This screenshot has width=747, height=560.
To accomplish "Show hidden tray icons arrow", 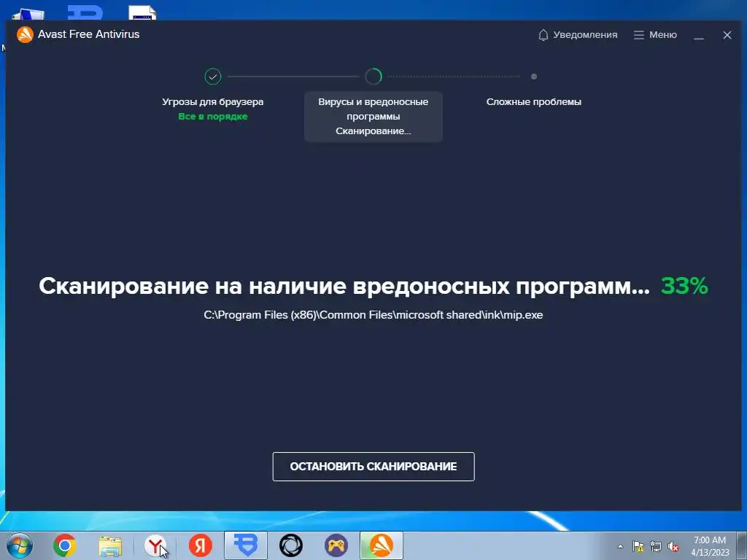I will pos(620,546).
